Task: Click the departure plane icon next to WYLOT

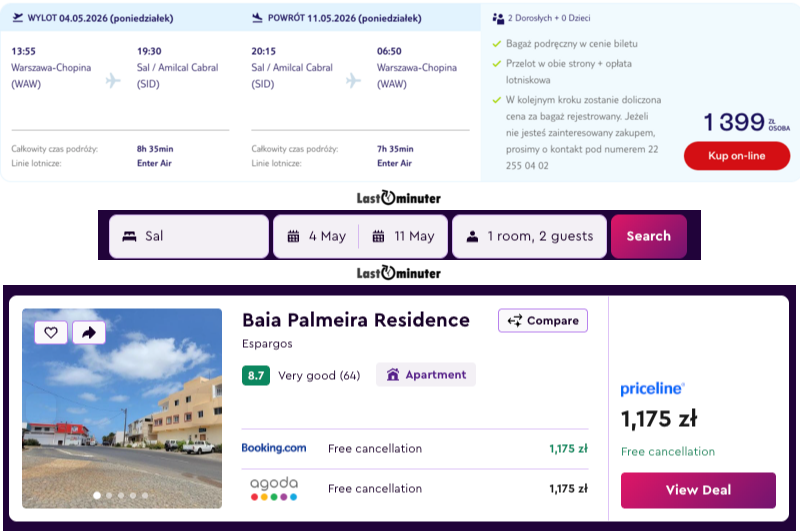Action: point(18,17)
